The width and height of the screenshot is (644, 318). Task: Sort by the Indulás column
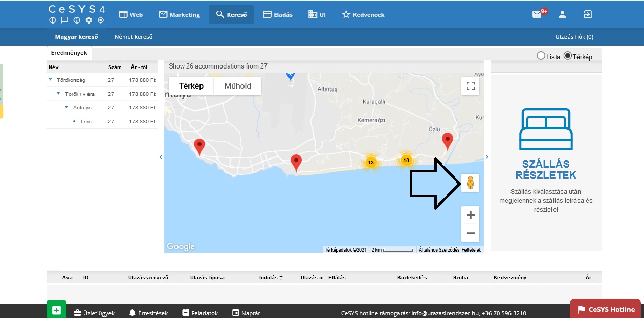coord(271,278)
